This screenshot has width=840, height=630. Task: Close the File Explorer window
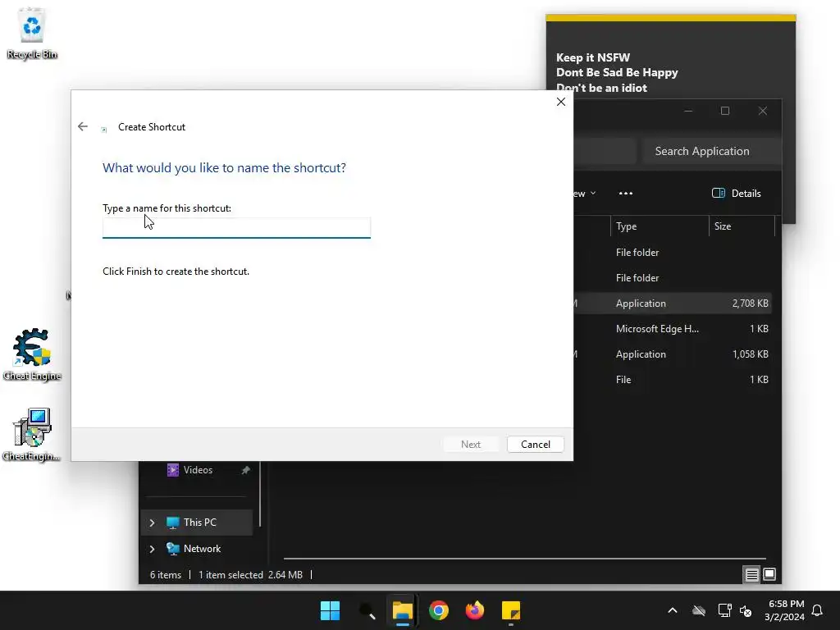763,111
